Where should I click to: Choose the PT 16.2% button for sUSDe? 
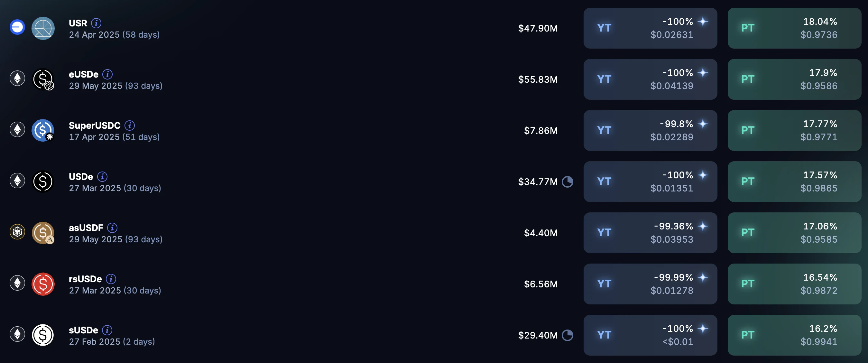pyautogui.click(x=794, y=335)
